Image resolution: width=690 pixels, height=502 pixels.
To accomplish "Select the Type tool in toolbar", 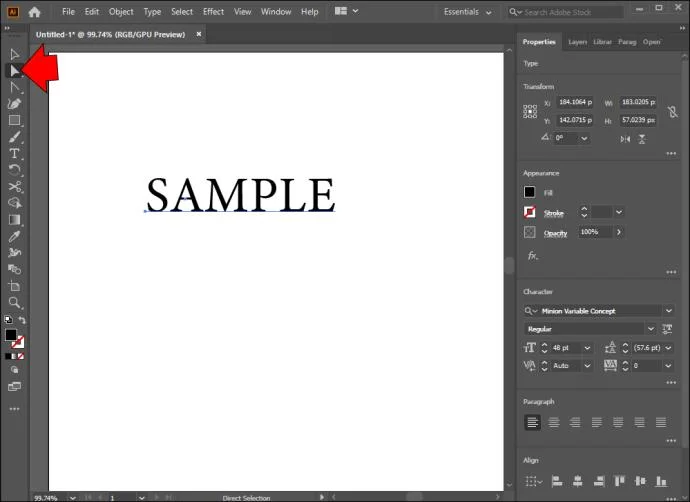I will (14, 154).
